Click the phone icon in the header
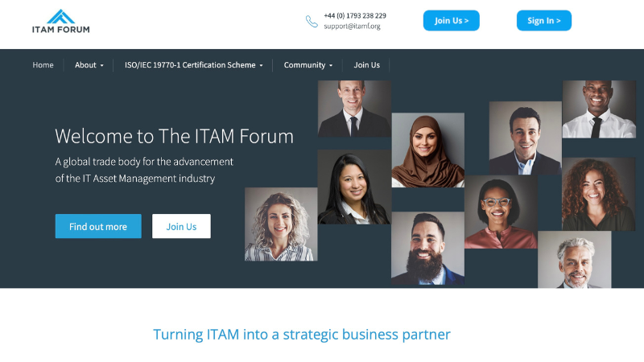The image size is (644, 362). [x=312, y=22]
